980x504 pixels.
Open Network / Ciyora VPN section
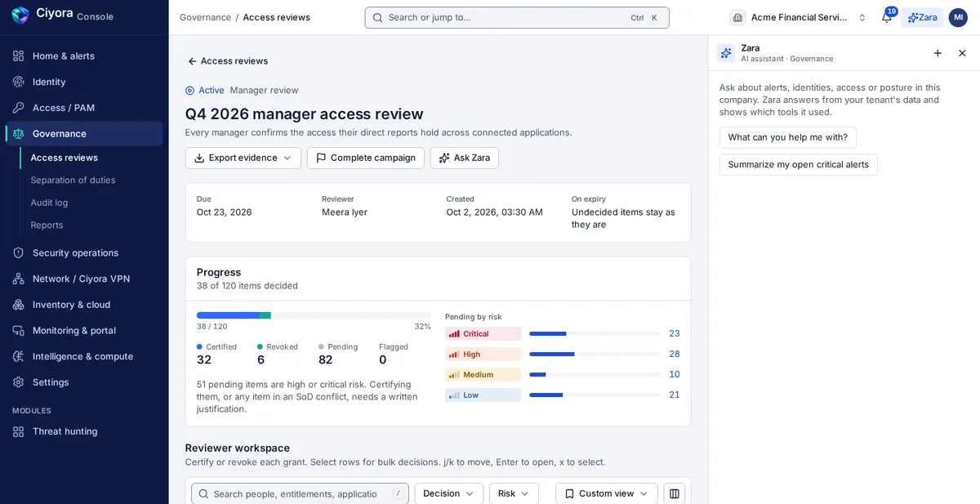(x=84, y=279)
